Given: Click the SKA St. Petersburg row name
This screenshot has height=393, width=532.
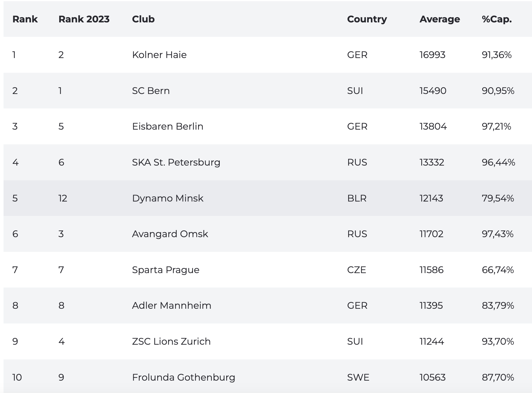Looking at the screenshot, I should 176,162.
